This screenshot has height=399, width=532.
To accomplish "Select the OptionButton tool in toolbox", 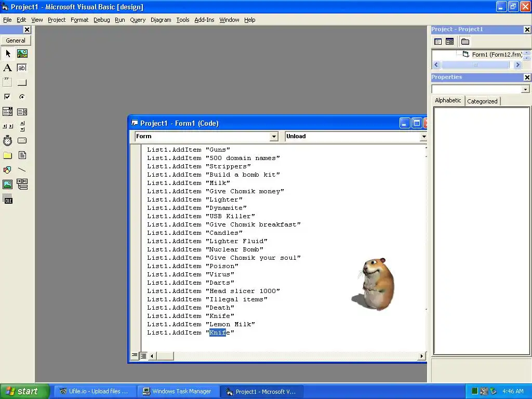I will (22, 97).
